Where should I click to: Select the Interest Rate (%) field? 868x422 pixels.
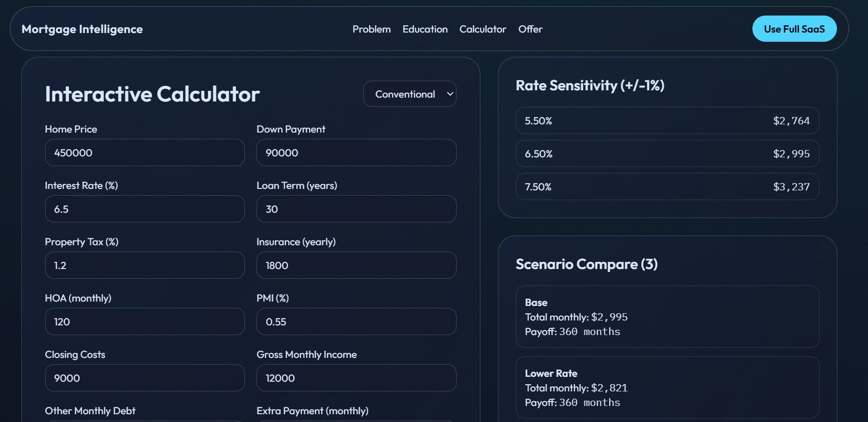pos(145,209)
